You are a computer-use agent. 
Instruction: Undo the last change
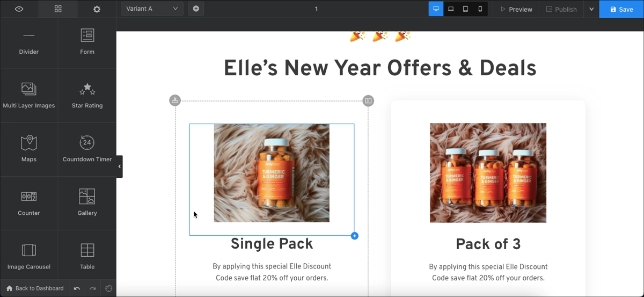[x=77, y=288]
